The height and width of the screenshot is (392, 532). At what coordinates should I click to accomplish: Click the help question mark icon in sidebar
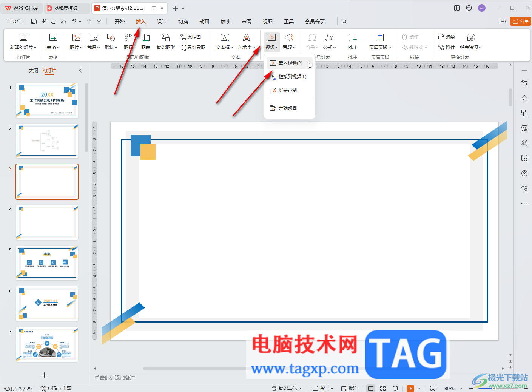[524, 173]
